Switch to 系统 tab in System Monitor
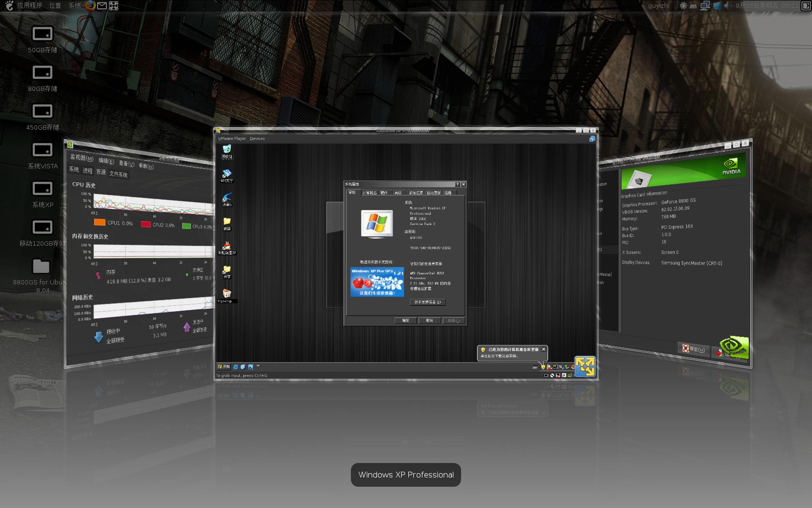 [x=74, y=169]
